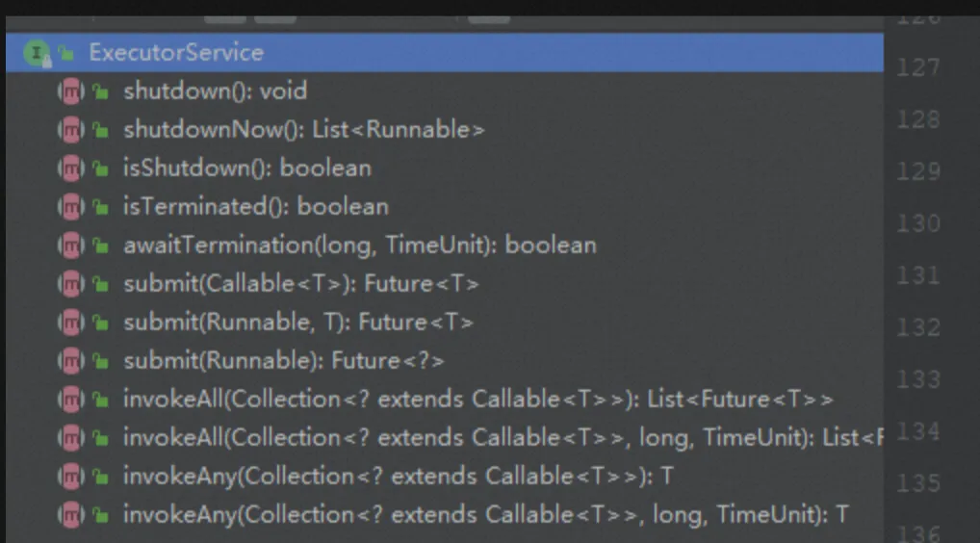Click line number 128 in the gutter
This screenshot has width=980, height=543.
point(917,119)
